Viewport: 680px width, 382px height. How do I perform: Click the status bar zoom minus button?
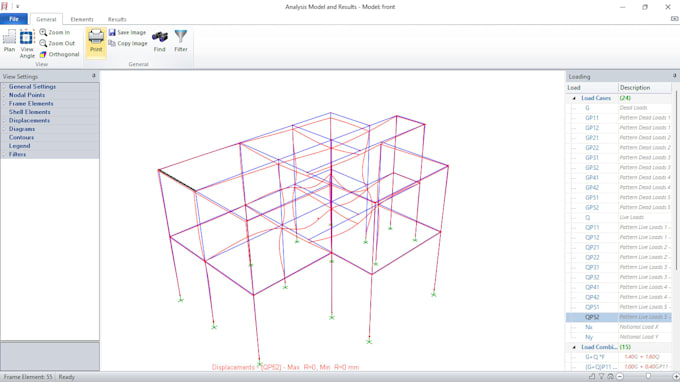(x=620, y=376)
